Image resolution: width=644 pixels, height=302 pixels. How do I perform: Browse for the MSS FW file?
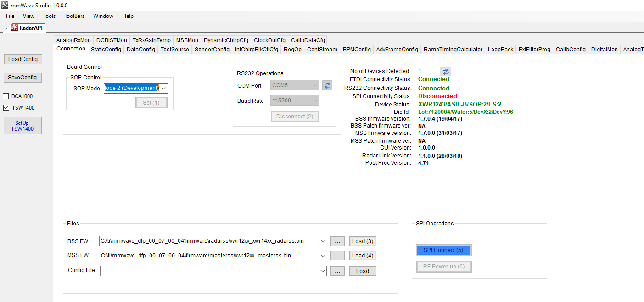337,255
